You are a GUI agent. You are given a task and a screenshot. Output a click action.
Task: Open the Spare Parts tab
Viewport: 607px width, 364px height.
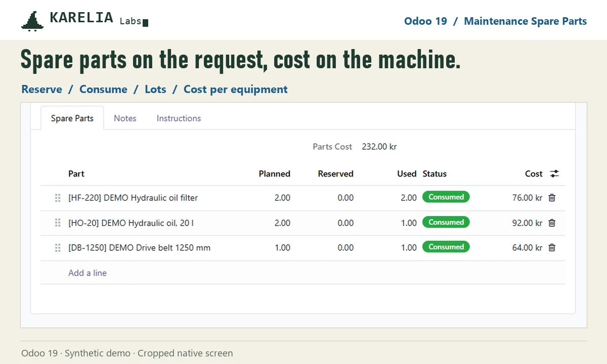(72, 118)
